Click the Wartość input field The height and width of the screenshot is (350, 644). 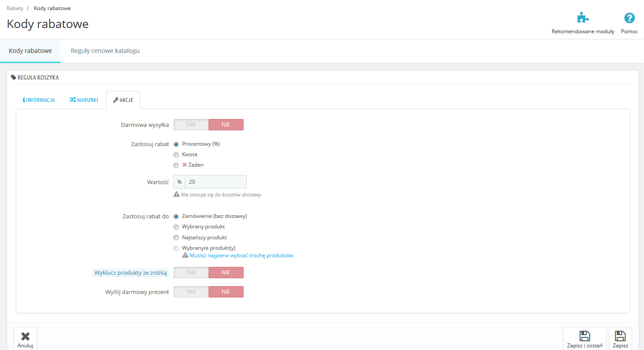click(x=215, y=182)
